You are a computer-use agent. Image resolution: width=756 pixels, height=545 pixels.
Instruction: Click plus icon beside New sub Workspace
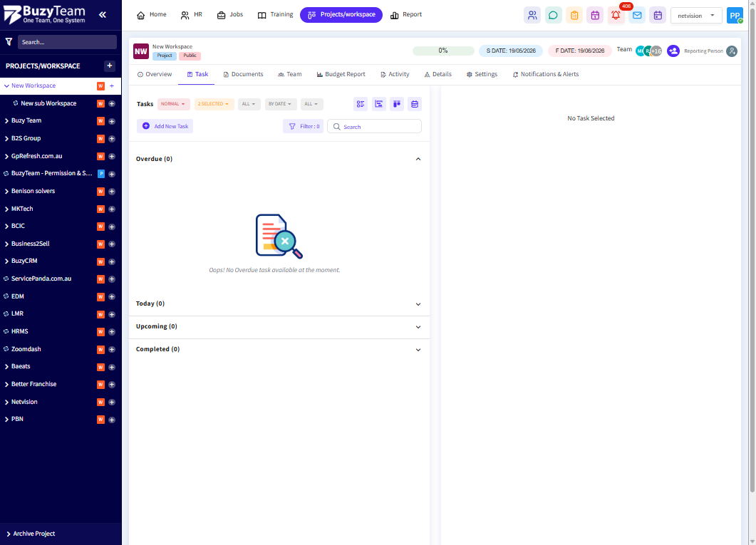click(x=112, y=103)
